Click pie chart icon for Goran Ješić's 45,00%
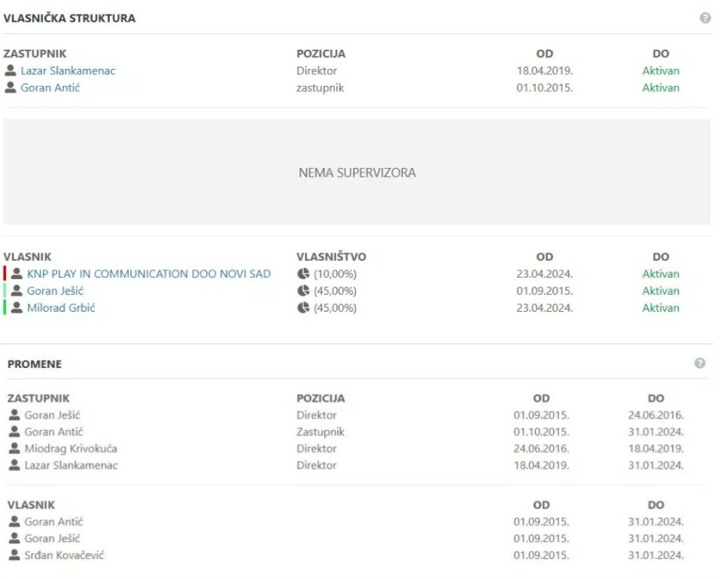The width and height of the screenshot is (728, 579). pyautogui.click(x=303, y=291)
